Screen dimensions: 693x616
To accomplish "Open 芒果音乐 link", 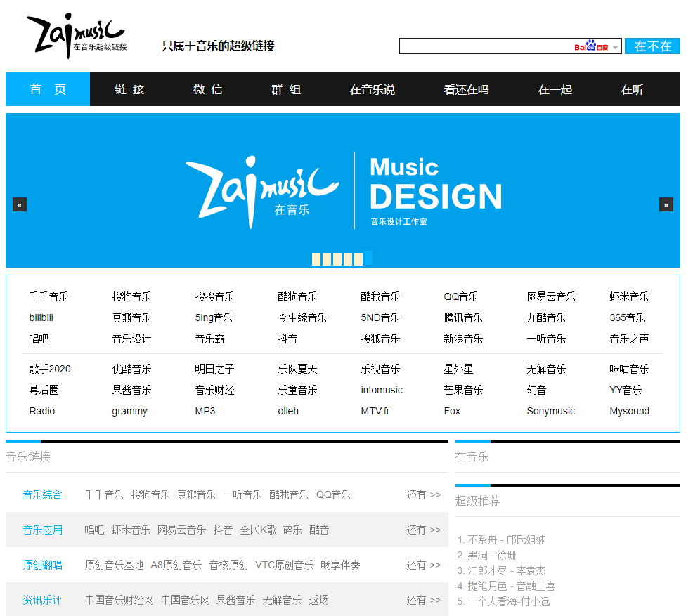I will tap(463, 391).
